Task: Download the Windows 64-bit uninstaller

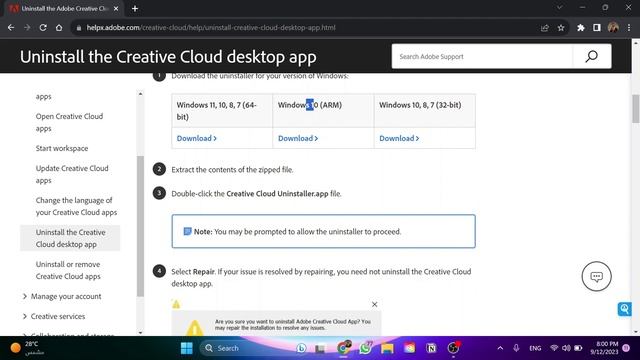Action: click(197, 138)
